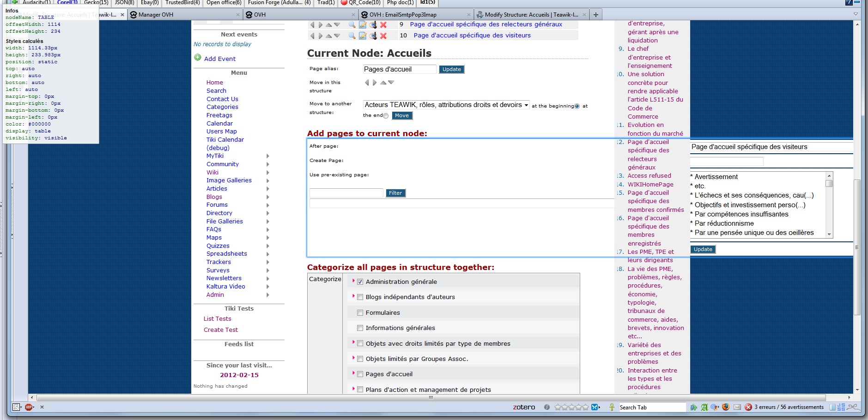Click the envelope mail icon in status bar
Viewport: 868px width, 420px height.
click(737, 407)
